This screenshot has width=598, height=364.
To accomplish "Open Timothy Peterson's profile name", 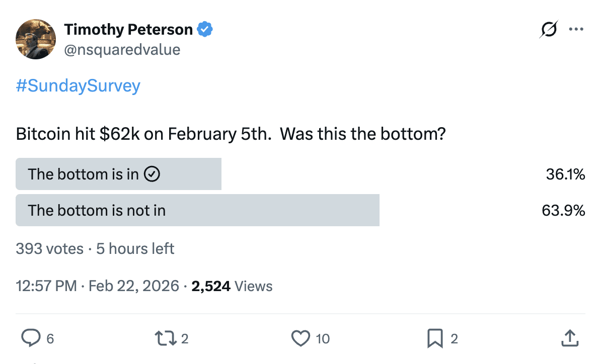I will click(128, 30).
